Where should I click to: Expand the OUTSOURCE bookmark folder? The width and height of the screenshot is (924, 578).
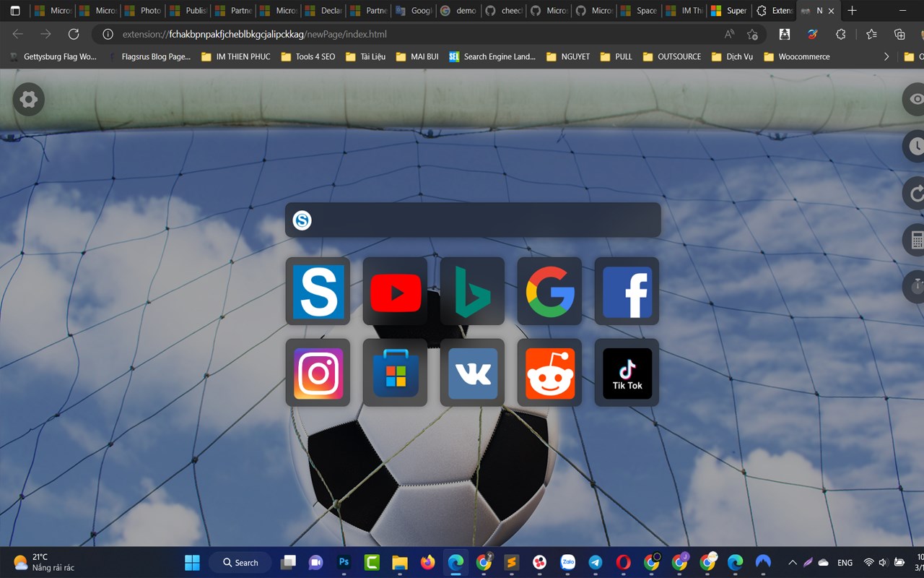tap(672, 56)
